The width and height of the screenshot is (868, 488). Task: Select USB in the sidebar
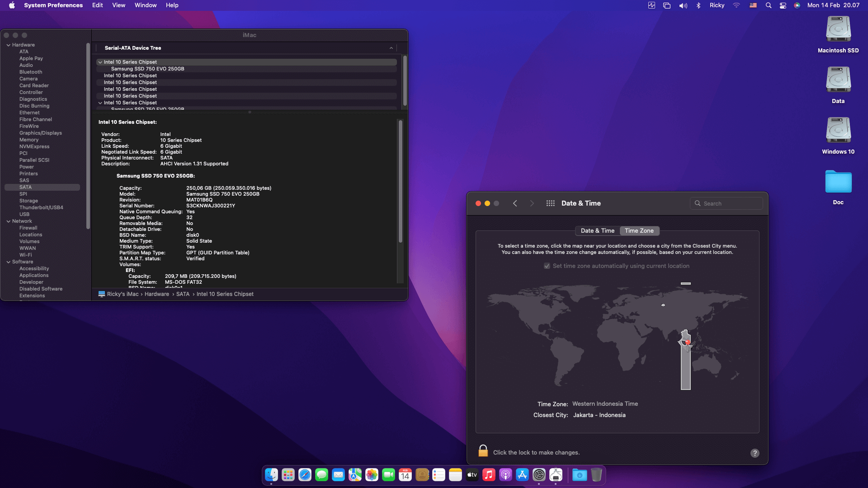point(24,215)
